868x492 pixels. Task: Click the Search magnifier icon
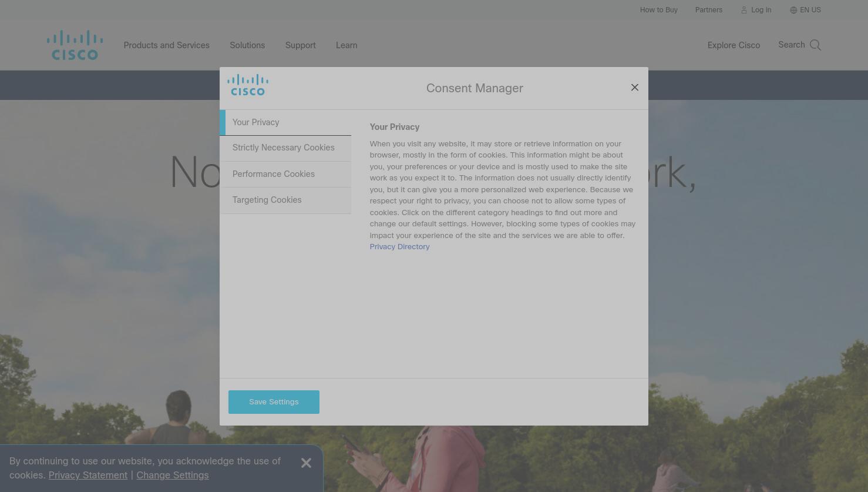815,45
